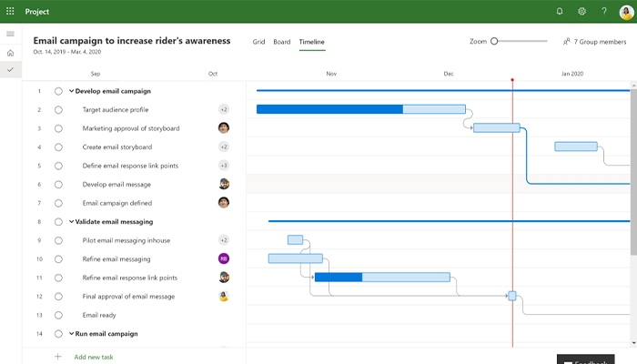Open assignee avatar for Final approval of email message
Viewport: 637px width, 364px height.
click(224, 296)
